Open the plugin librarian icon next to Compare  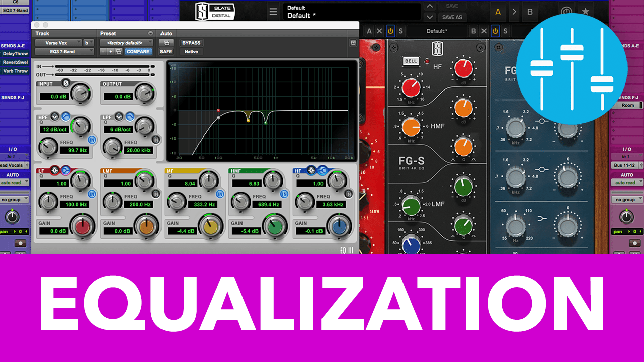[x=119, y=51]
